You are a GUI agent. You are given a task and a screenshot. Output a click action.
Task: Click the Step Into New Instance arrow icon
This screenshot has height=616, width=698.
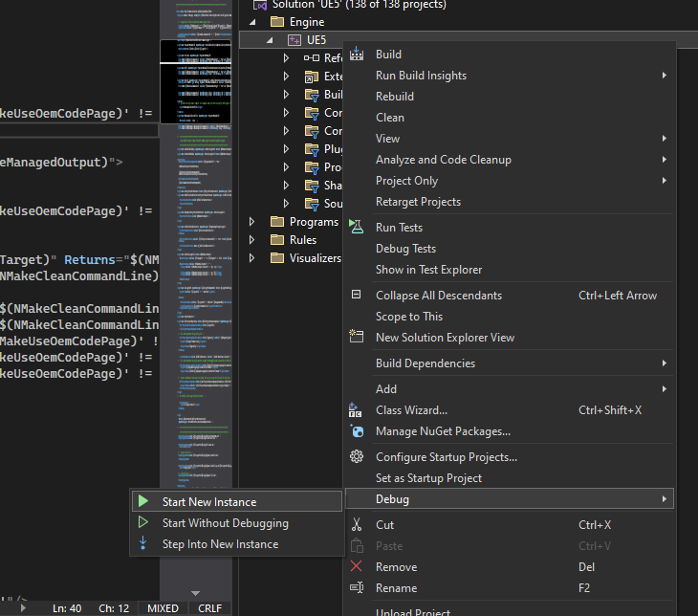click(x=142, y=543)
